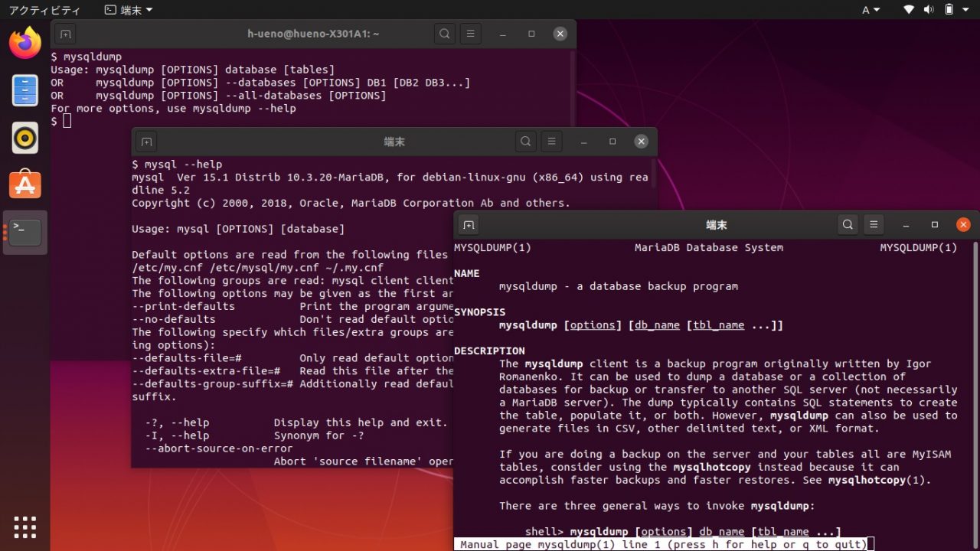Click the Show Applications grid button

(x=24, y=527)
